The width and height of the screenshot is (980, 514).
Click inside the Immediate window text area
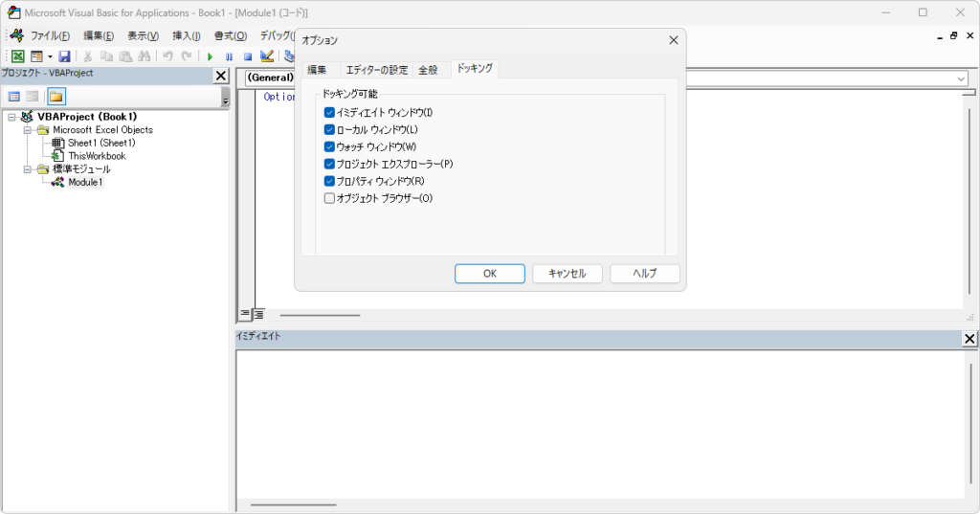[600, 425]
